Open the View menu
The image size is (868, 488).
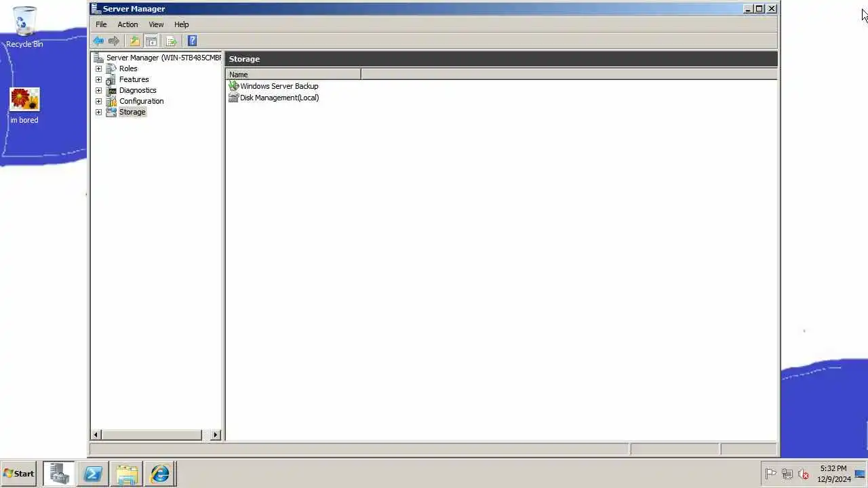point(156,24)
